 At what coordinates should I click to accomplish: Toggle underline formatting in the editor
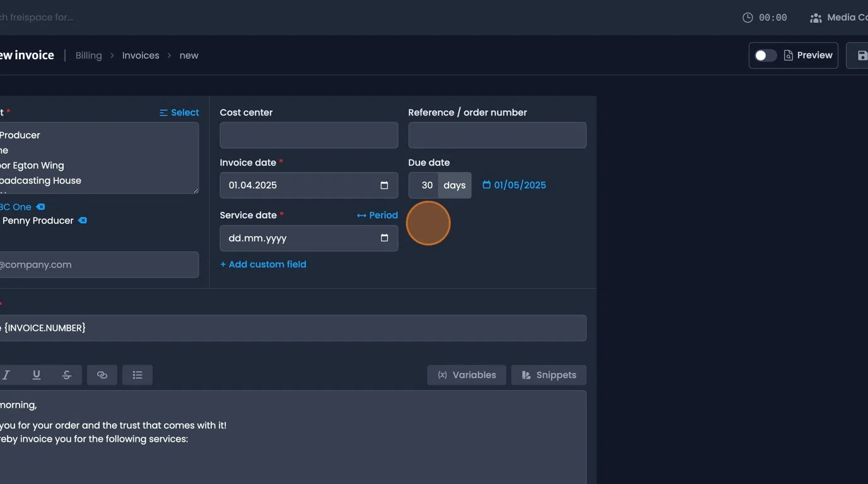click(x=36, y=374)
